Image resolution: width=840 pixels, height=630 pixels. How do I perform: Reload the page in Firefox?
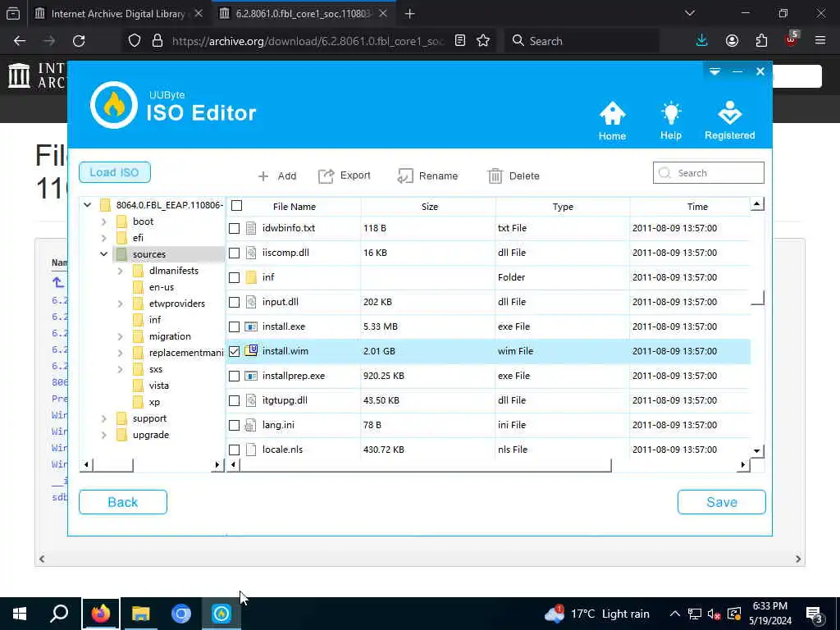tap(79, 41)
